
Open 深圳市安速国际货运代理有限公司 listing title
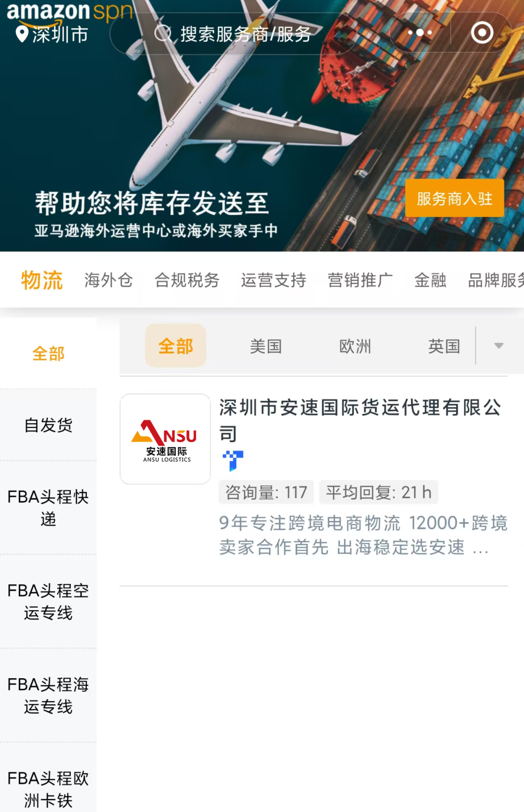click(x=360, y=420)
